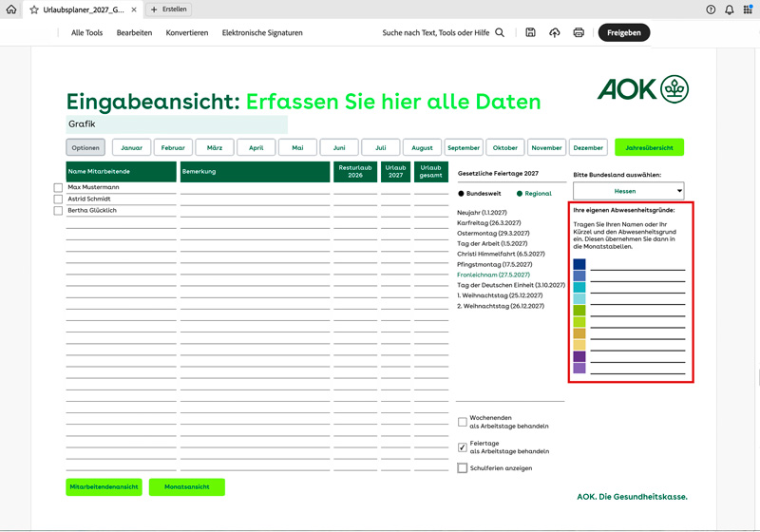Select the dark blue absence color swatch
The height and width of the screenshot is (532, 760).
579,264
